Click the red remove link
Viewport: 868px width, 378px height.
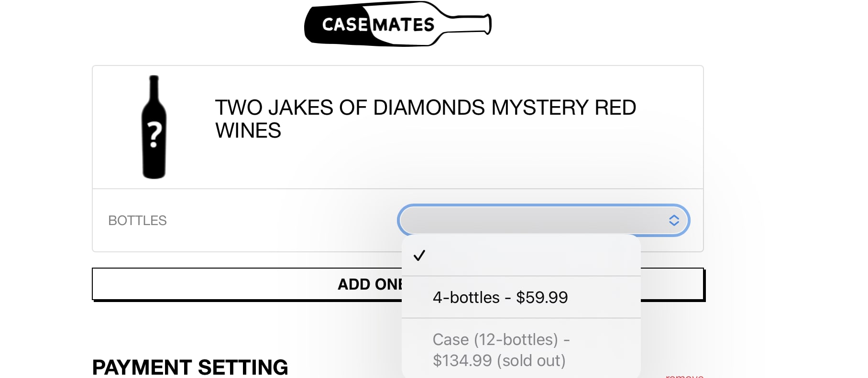point(684,376)
